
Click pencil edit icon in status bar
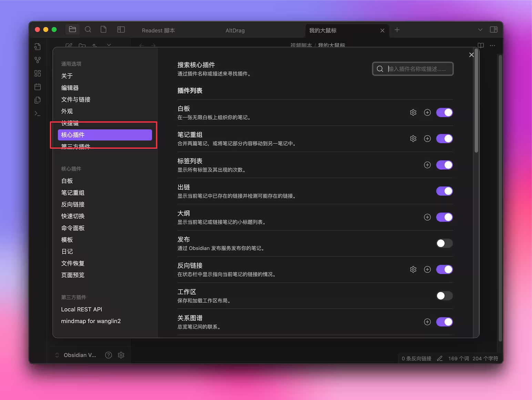point(440,358)
